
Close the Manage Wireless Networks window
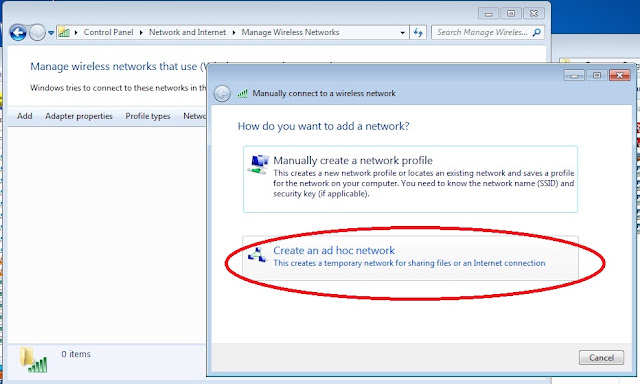tap(534, 13)
